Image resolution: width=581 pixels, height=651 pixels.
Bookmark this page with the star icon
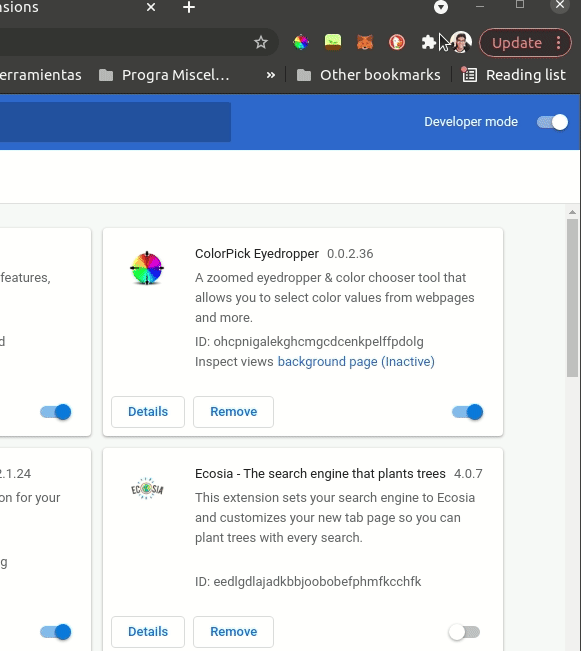click(261, 42)
